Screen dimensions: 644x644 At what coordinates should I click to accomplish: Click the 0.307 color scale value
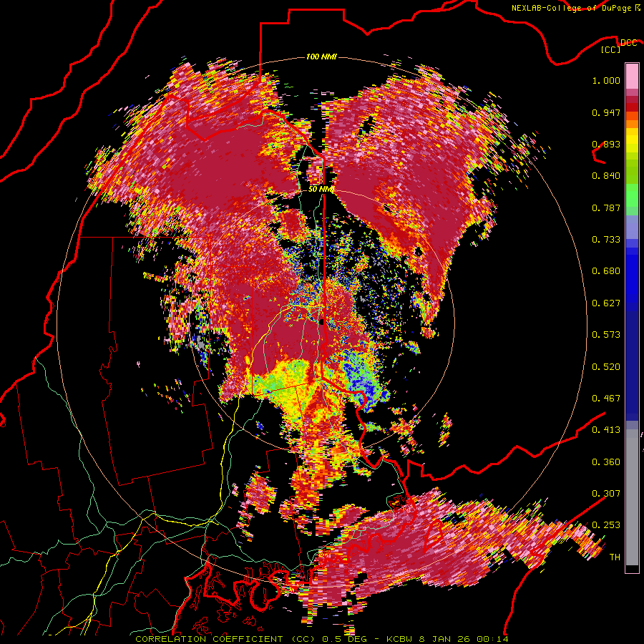(x=606, y=493)
